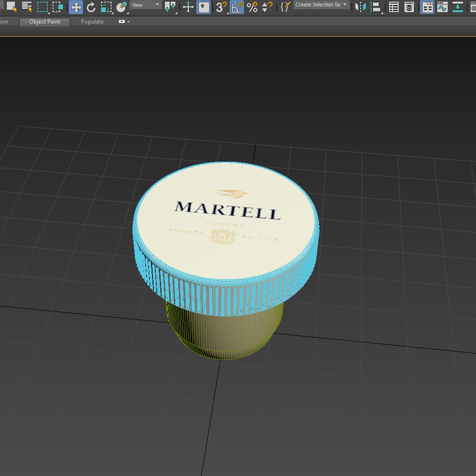The width and height of the screenshot is (476, 476).
Task: Open Curve Editor
Action: point(443,7)
